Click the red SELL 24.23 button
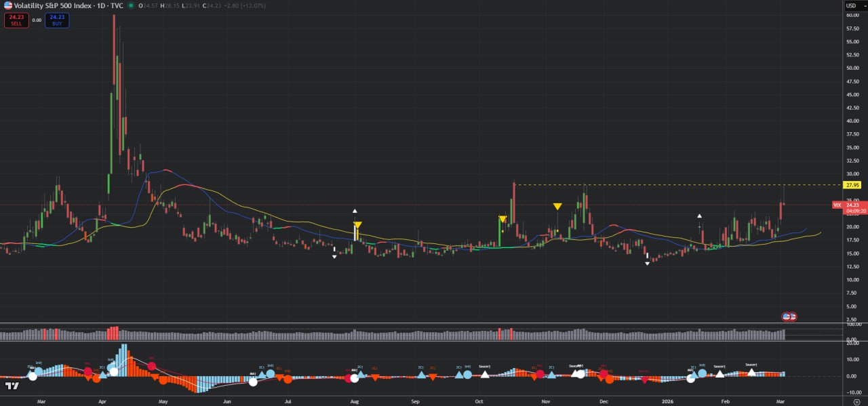 (x=16, y=20)
